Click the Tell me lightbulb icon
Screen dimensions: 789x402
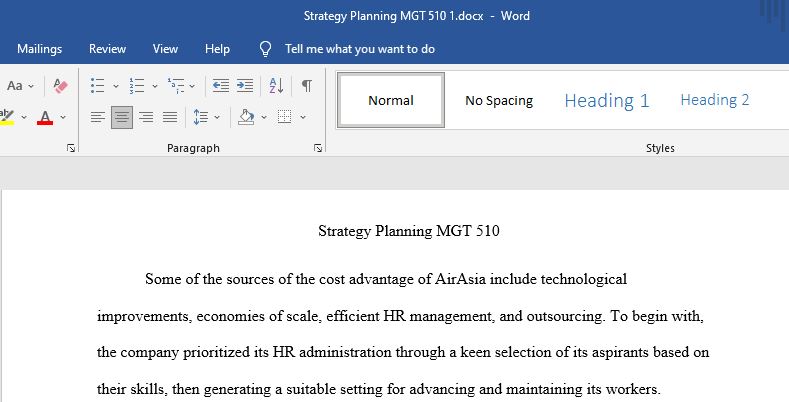coord(265,49)
